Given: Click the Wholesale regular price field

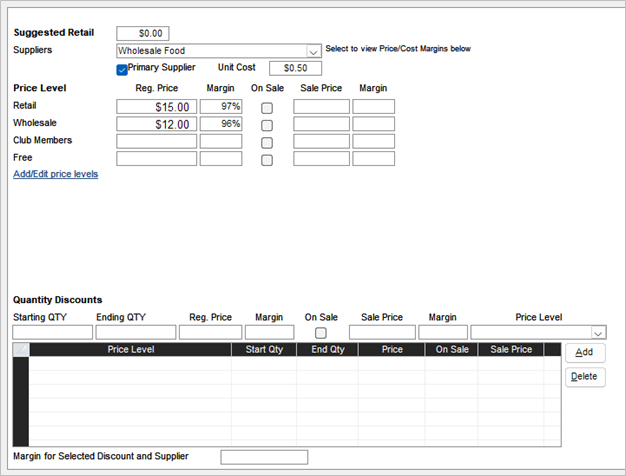Looking at the screenshot, I should [x=156, y=125].
